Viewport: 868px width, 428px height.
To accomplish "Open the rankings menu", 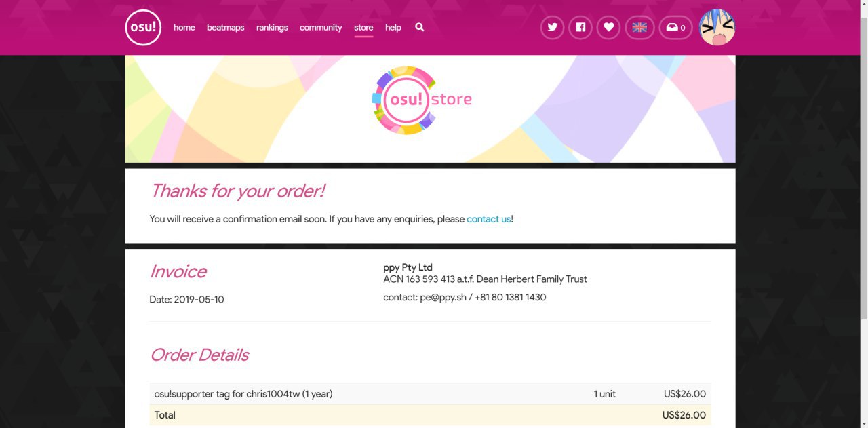I will point(272,28).
